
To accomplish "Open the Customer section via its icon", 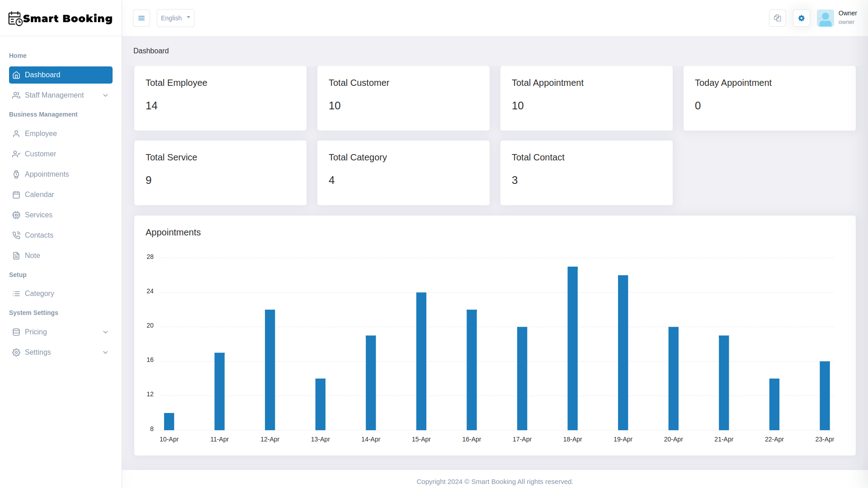I will pyautogui.click(x=16, y=154).
